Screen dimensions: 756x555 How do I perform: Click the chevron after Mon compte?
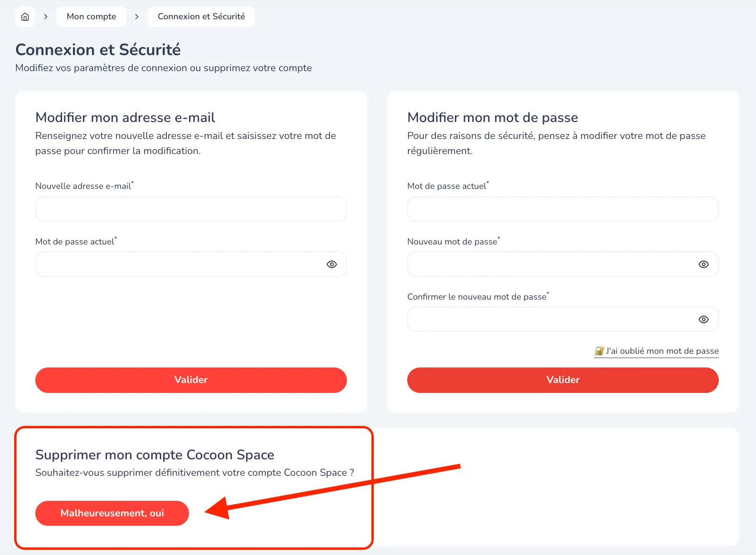(137, 16)
